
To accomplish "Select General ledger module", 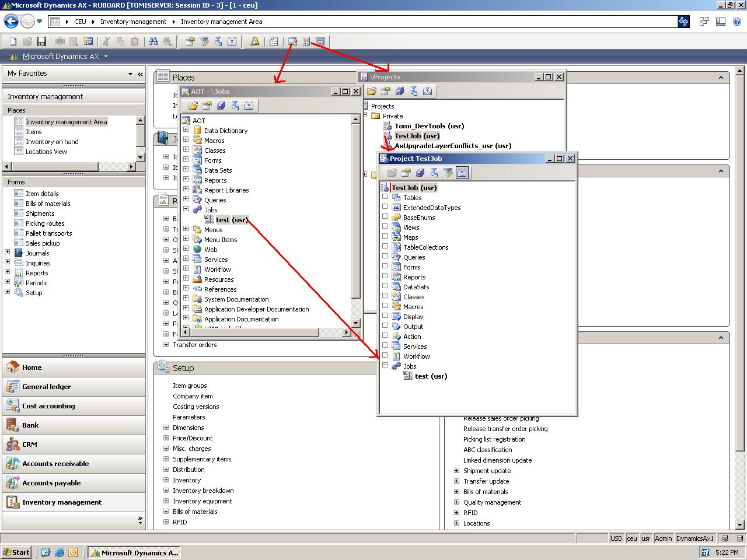I will click(74, 387).
